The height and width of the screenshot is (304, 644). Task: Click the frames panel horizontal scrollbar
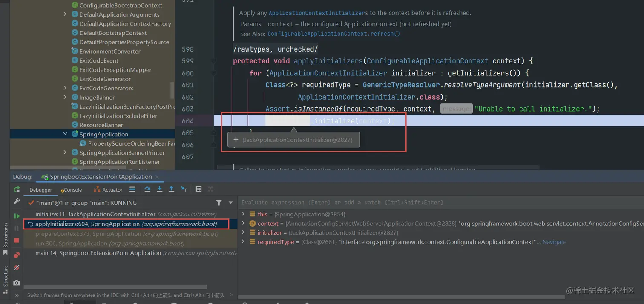[115, 287]
